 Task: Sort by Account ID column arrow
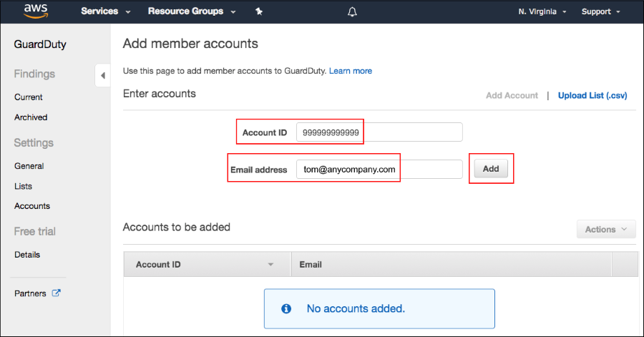coord(270,265)
